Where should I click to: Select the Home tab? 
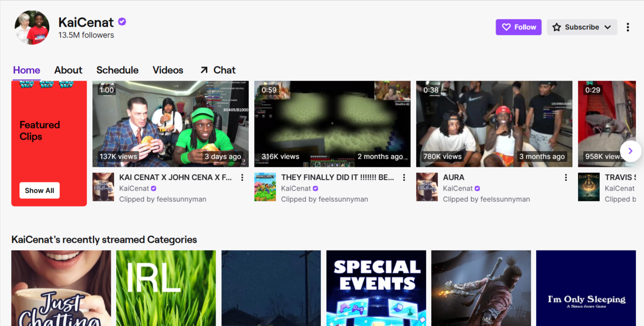(26, 70)
